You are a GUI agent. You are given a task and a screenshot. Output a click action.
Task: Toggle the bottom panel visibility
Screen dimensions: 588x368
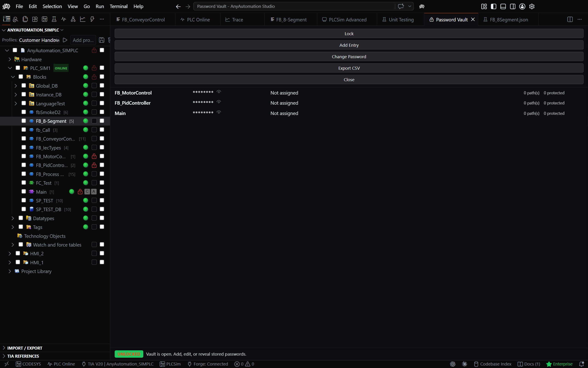503,7
